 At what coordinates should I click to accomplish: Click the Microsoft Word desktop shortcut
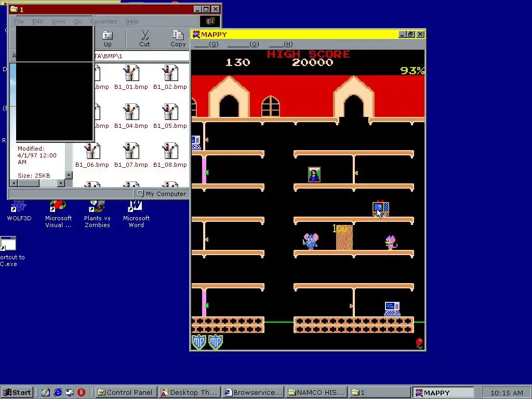136,214
